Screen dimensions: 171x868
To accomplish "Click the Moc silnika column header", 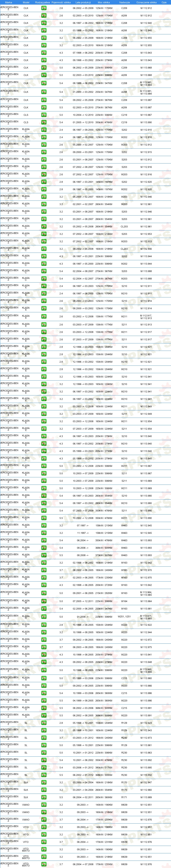I will click(x=104, y=2).
